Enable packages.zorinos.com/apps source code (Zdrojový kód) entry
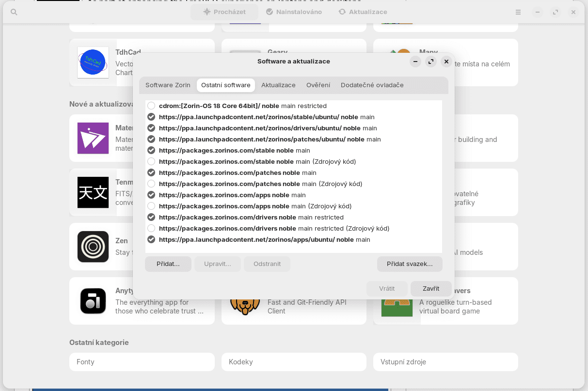This screenshot has width=588, height=391. [151, 206]
